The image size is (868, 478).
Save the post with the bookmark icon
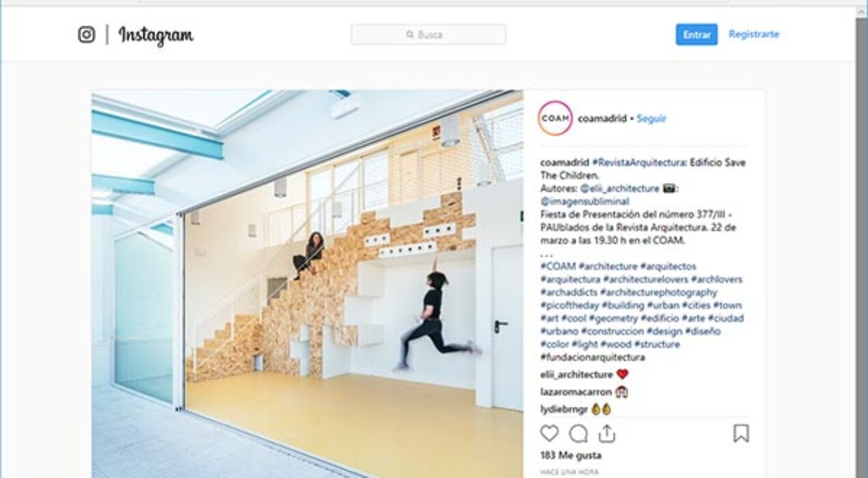(x=741, y=433)
